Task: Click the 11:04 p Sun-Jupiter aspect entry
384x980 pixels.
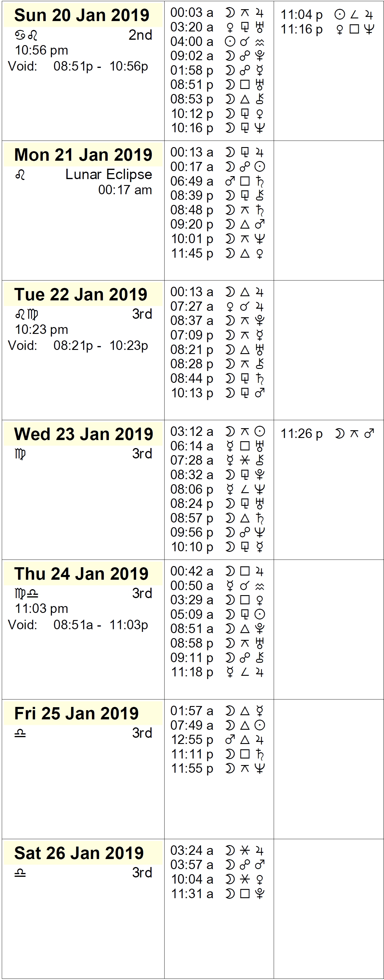Action: [327, 15]
